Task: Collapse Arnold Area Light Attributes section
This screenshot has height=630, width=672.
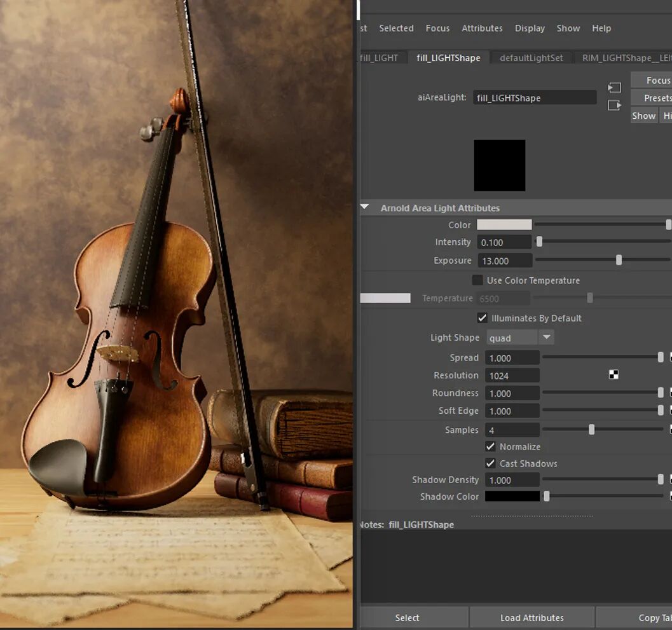Action: [x=365, y=207]
